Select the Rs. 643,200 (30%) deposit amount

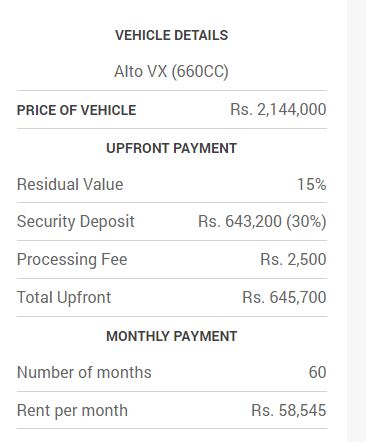(262, 222)
